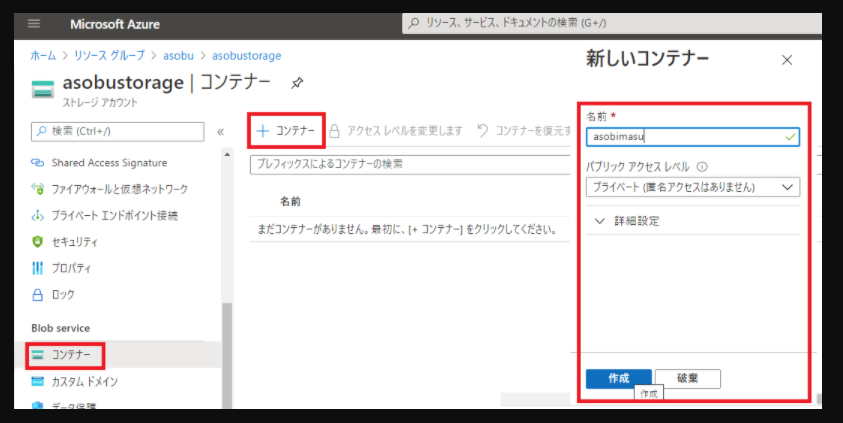Click アクセス レベルを変更します toolbar button
The image size is (843, 423).
[x=396, y=131]
